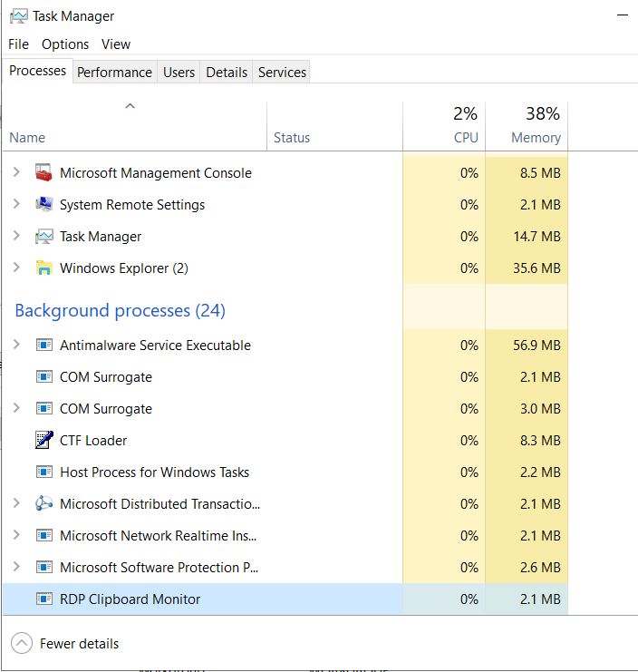Expand the System Remote Settings process

(16, 204)
